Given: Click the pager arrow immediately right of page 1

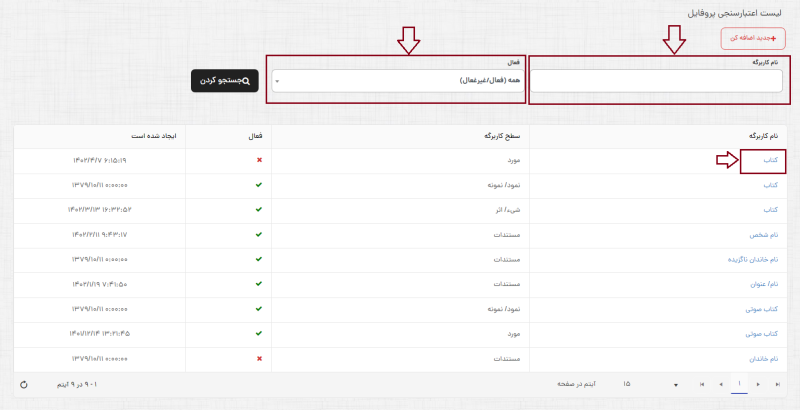Looking at the screenshot, I should pyautogui.click(x=759, y=384).
